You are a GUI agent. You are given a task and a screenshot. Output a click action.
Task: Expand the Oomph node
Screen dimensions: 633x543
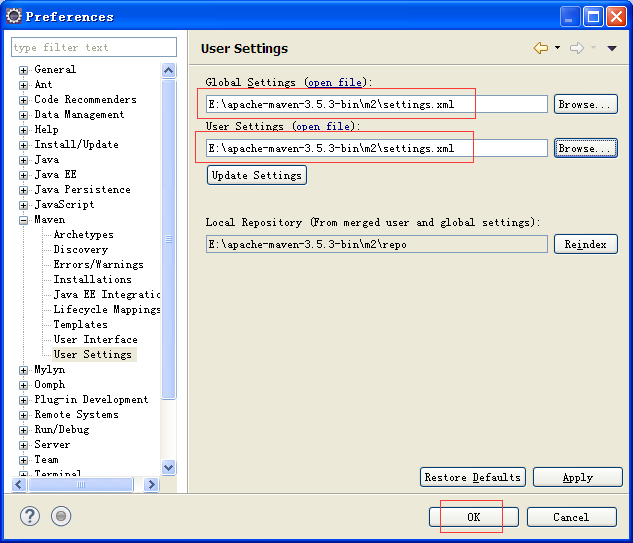click(23, 385)
